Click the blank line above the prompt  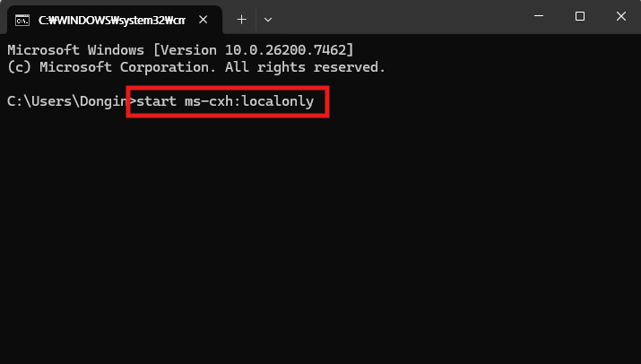pos(179,84)
